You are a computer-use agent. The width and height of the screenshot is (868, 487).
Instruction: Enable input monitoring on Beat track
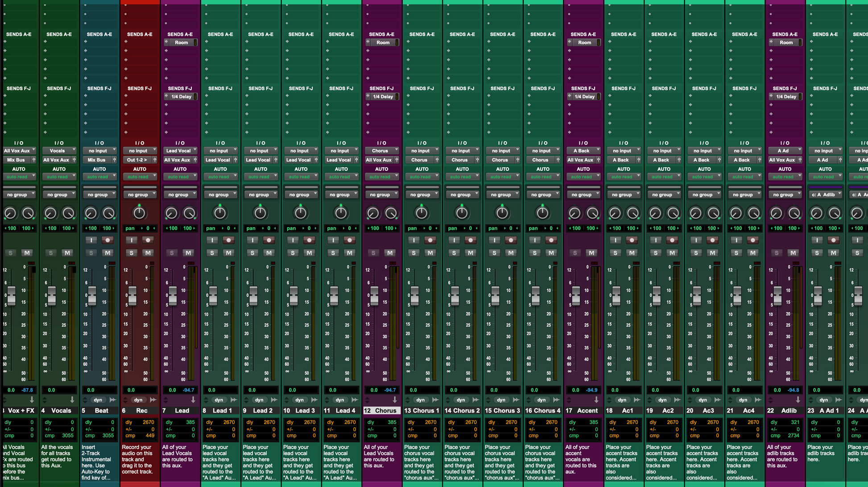coord(91,240)
